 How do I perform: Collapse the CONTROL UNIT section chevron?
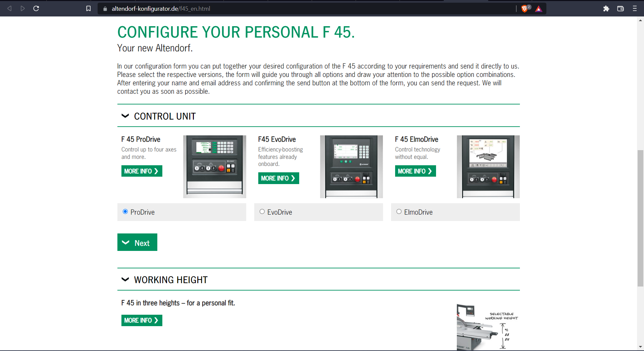coord(125,116)
